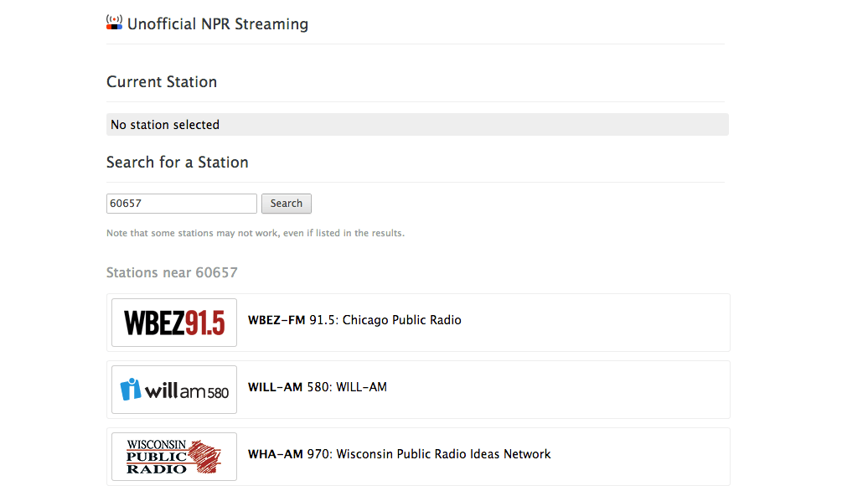Select the WBEZ 91.5 logo thumbnail
This screenshot has width=868, height=491.
pyautogui.click(x=174, y=323)
